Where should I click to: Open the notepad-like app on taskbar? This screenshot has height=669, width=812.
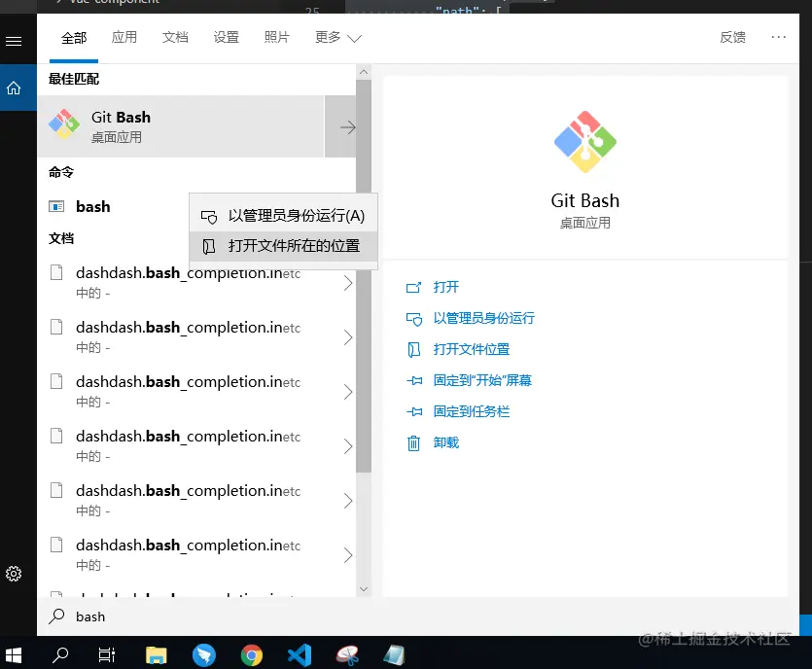click(394, 655)
